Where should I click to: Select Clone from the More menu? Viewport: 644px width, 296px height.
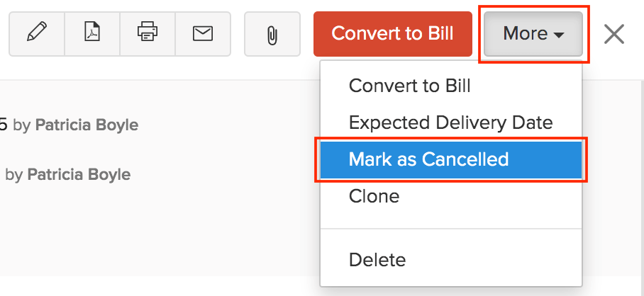pos(374,196)
